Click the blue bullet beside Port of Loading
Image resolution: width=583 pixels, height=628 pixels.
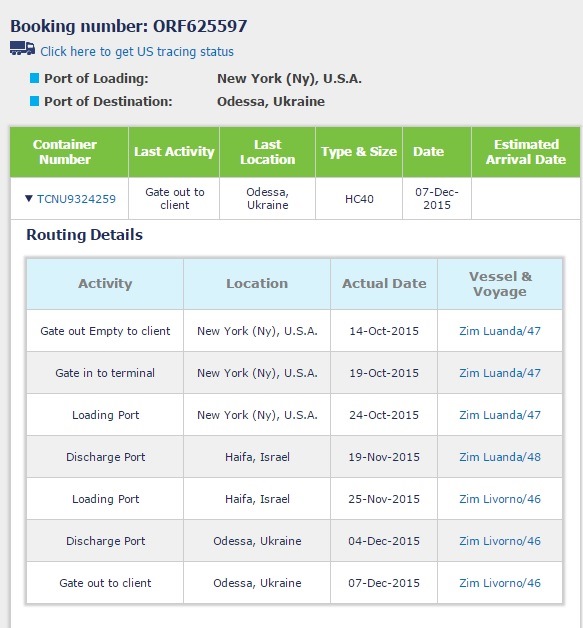click(34, 78)
